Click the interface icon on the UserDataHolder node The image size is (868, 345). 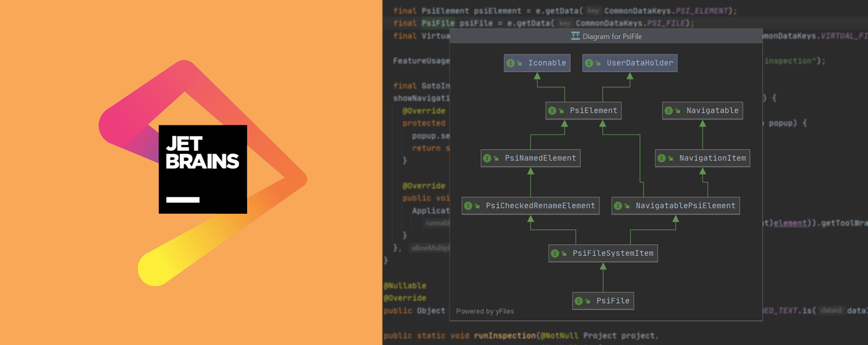(x=589, y=63)
